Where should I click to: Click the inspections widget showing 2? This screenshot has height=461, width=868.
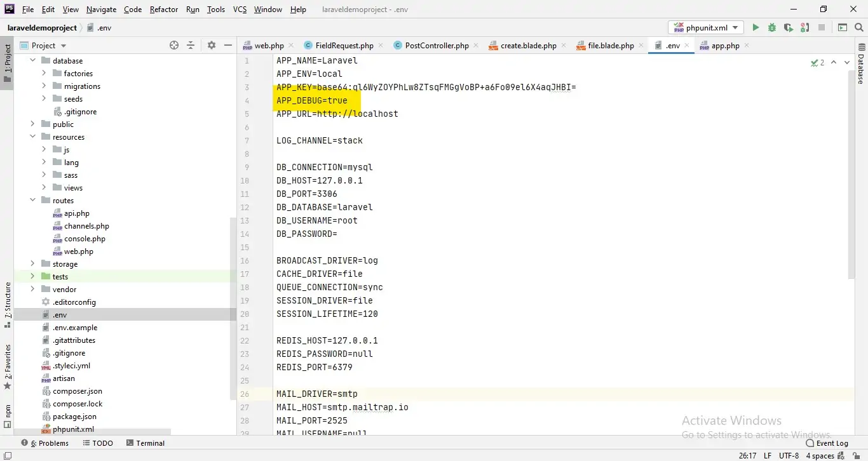point(818,62)
